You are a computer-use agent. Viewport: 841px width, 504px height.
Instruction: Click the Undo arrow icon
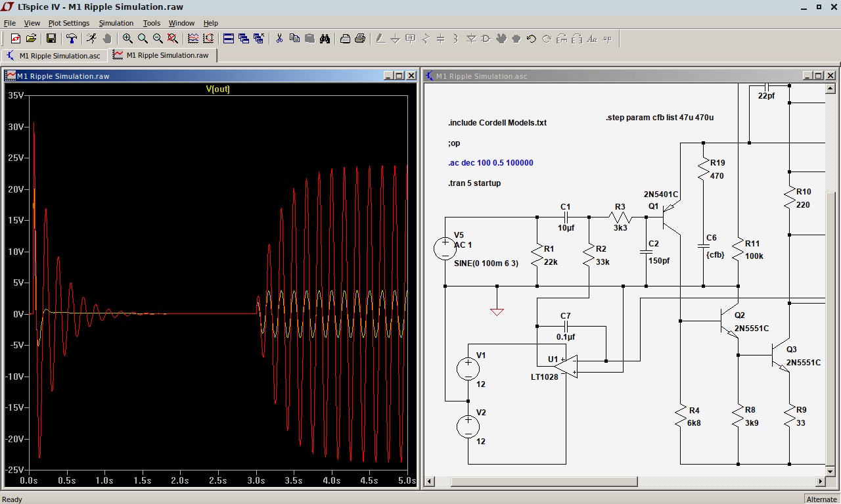532,39
